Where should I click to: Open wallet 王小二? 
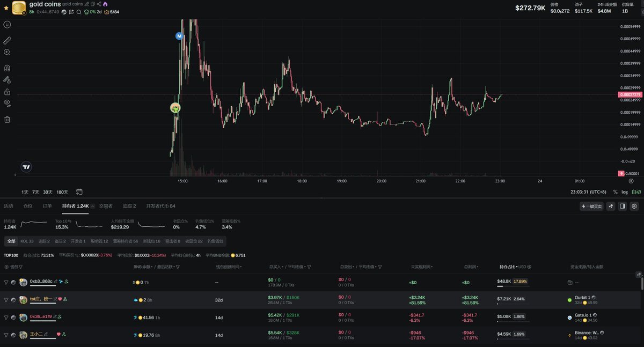click(x=36, y=334)
